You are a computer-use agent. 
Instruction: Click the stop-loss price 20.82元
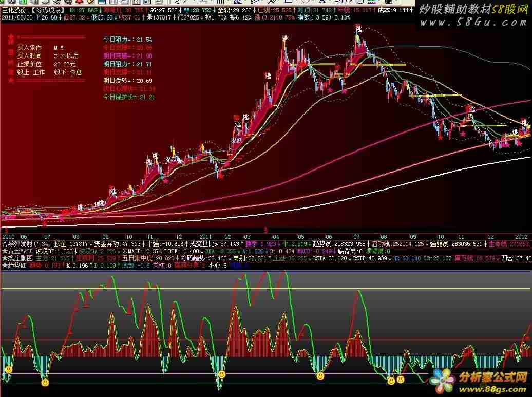click(x=65, y=64)
